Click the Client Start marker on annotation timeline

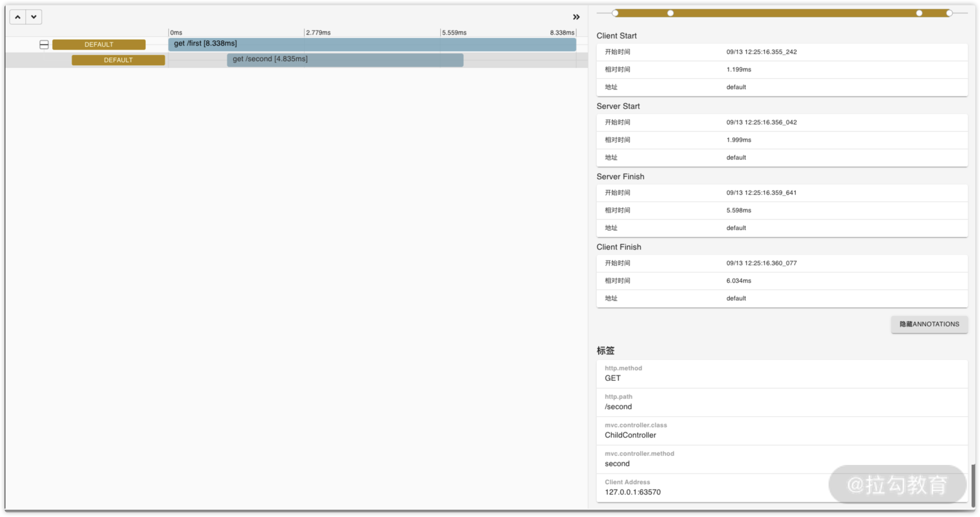pyautogui.click(x=615, y=13)
